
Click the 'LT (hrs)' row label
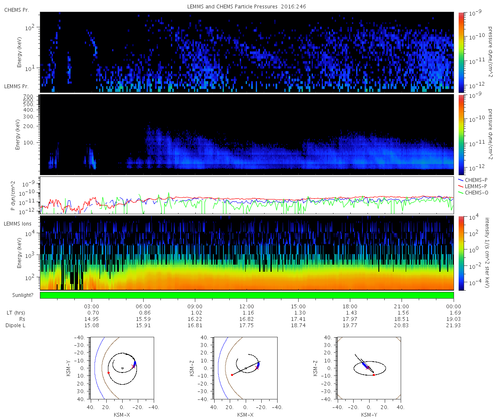click(x=15, y=313)
